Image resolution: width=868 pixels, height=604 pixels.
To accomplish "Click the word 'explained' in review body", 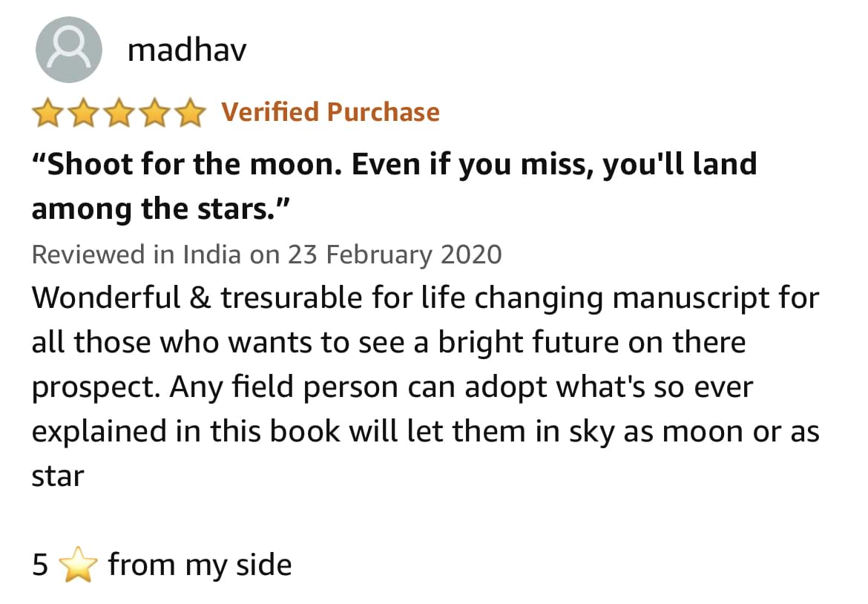I will click(99, 433).
